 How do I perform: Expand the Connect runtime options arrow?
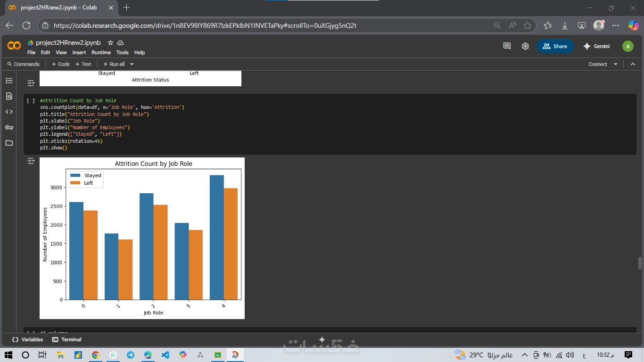pos(615,64)
